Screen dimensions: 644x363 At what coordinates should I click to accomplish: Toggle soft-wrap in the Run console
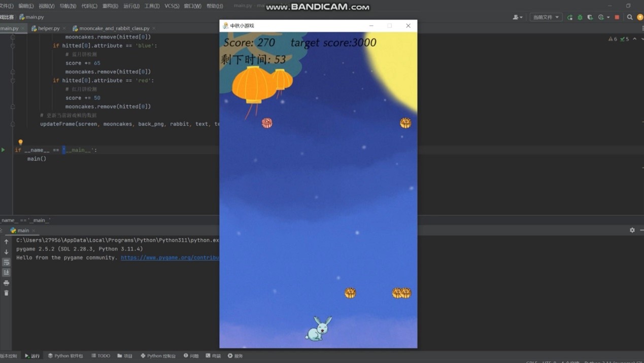click(6, 262)
